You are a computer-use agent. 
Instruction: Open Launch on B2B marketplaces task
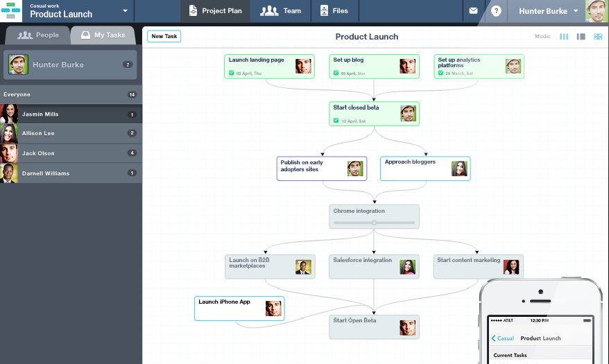click(x=270, y=267)
